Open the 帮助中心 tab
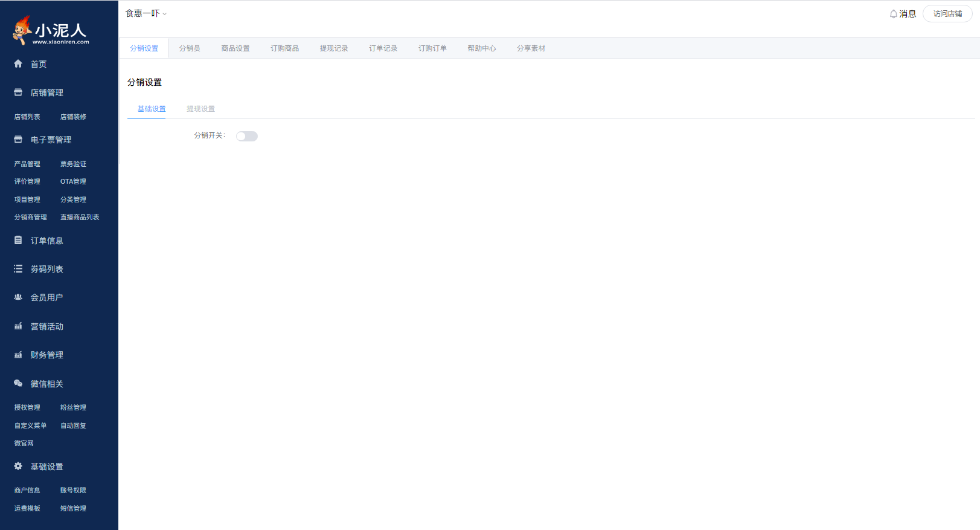Image resolution: width=980 pixels, height=530 pixels. point(482,48)
